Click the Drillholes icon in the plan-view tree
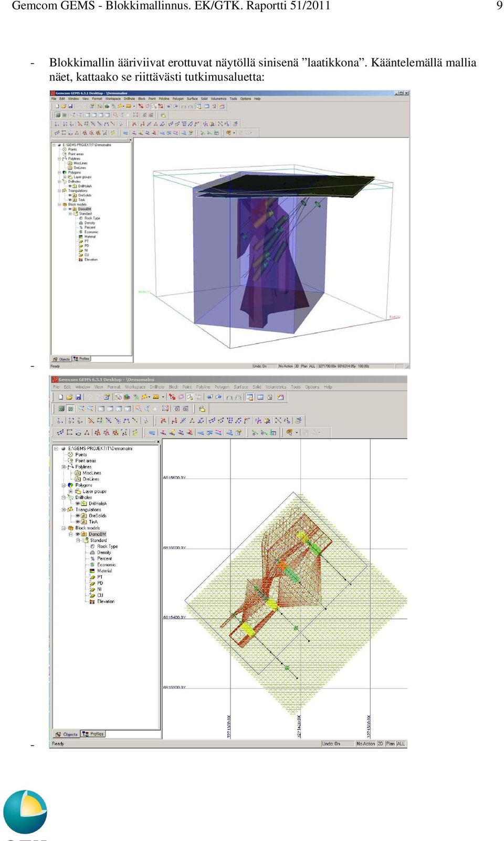The image size is (504, 841). [x=71, y=497]
